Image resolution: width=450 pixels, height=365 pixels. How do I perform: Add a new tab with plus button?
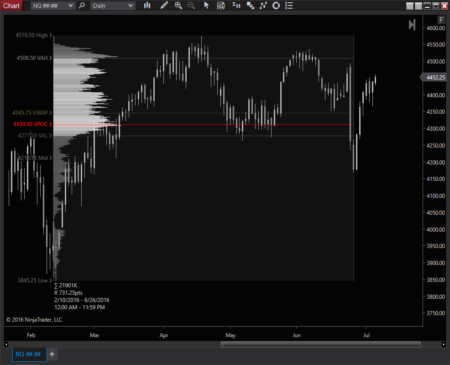point(52,354)
